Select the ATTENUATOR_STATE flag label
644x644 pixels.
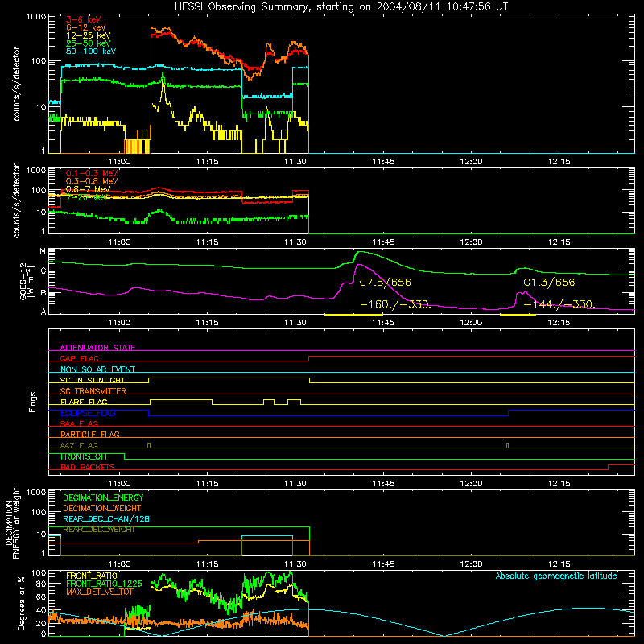click(x=97, y=348)
